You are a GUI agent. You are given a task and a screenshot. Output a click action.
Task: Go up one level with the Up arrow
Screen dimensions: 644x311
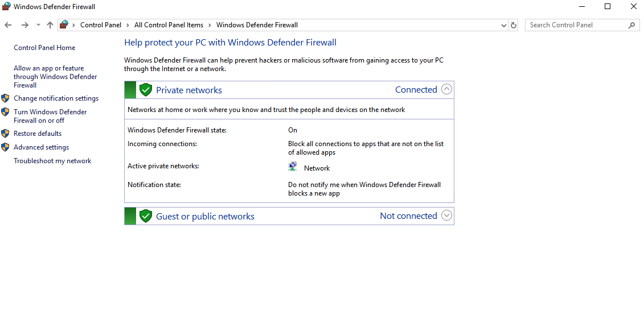click(x=50, y=25)
